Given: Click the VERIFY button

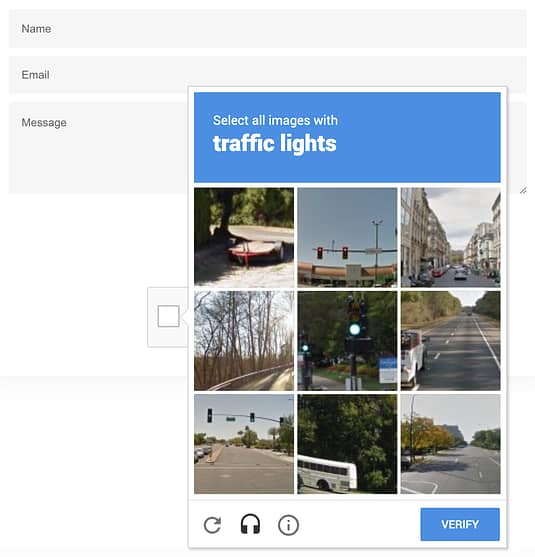Looking at the screenshot, I should [x=460, y=524].
